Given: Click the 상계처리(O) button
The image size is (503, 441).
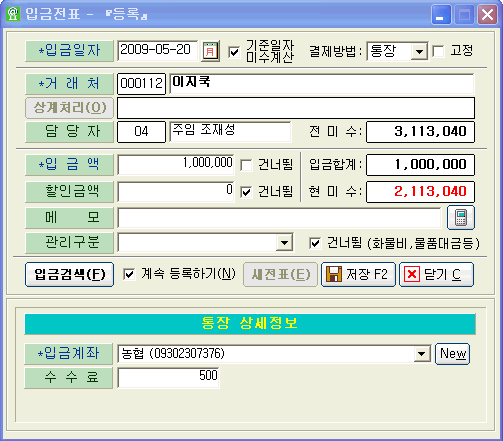Looking at the screenshot, I should tap(69, 108).
